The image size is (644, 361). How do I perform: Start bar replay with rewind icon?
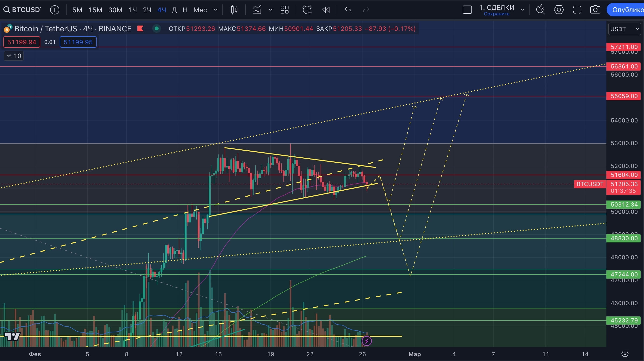[326, 10]
